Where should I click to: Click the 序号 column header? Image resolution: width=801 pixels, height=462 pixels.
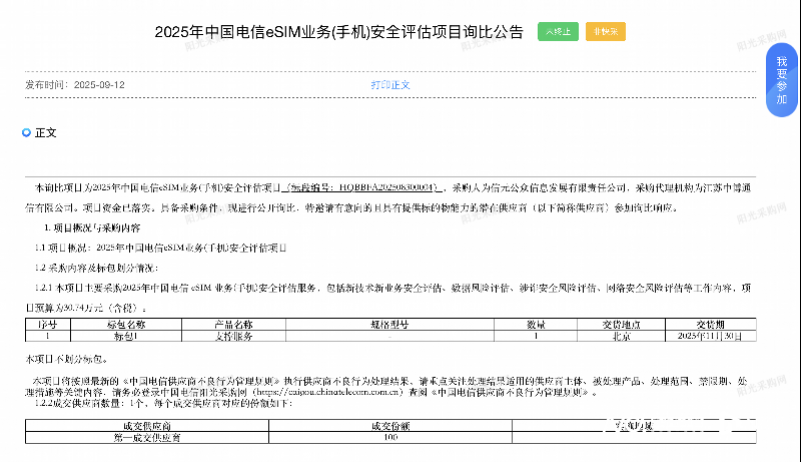click(49, 325)
